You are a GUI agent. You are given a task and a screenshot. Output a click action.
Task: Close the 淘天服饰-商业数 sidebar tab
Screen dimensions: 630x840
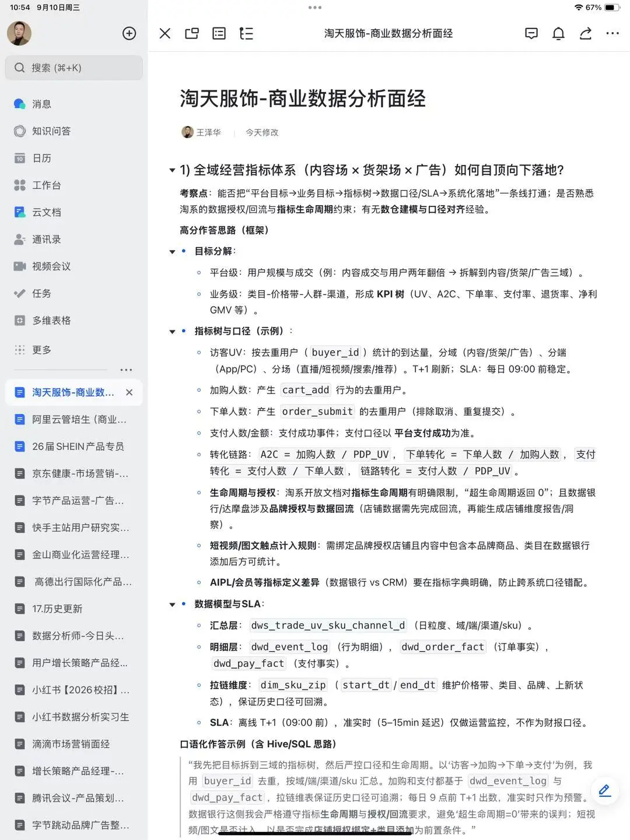(x=129, y=392)
